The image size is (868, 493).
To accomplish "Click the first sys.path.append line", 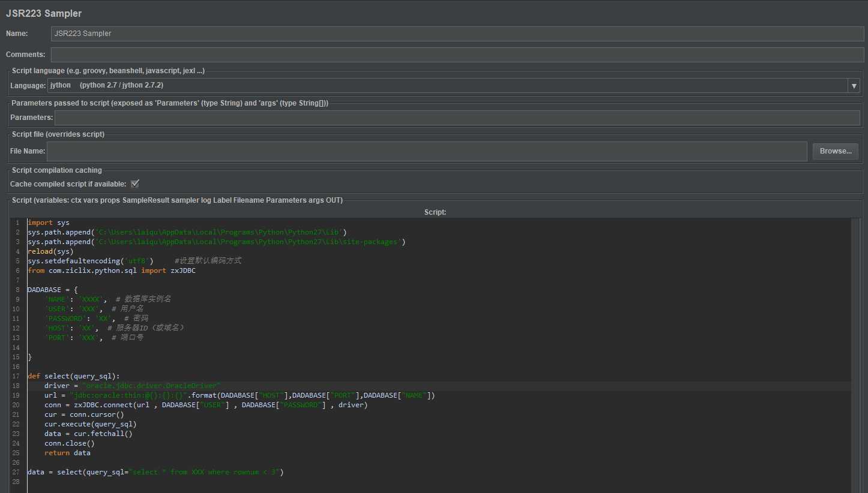I will click(187, 232).
